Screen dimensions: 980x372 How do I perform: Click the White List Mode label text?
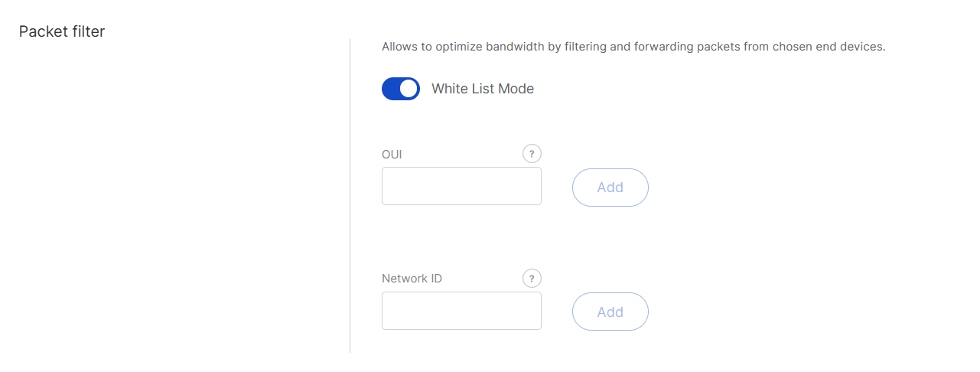tap(482, 89)
